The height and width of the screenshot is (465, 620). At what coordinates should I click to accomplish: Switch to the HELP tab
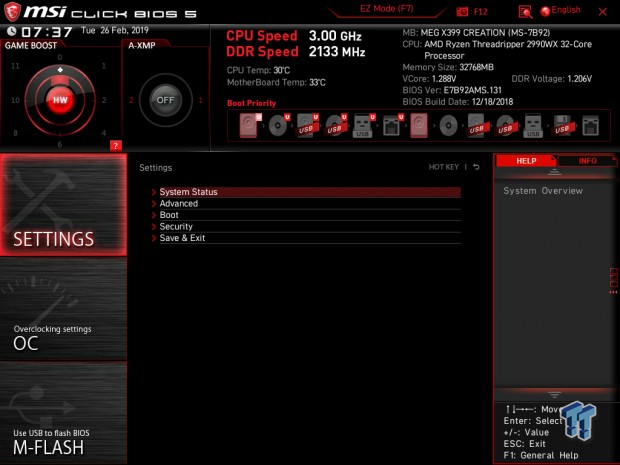(526, 161)
